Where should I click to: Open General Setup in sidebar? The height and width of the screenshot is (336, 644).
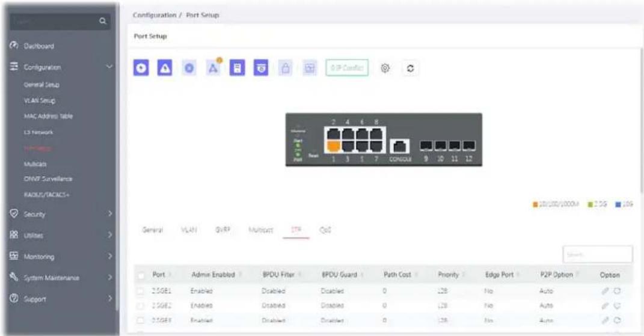41,85
